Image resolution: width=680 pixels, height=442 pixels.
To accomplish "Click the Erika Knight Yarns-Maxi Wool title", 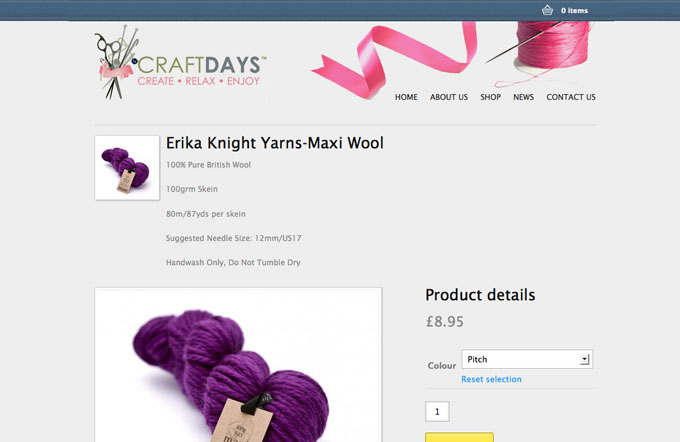I will 275,143.
